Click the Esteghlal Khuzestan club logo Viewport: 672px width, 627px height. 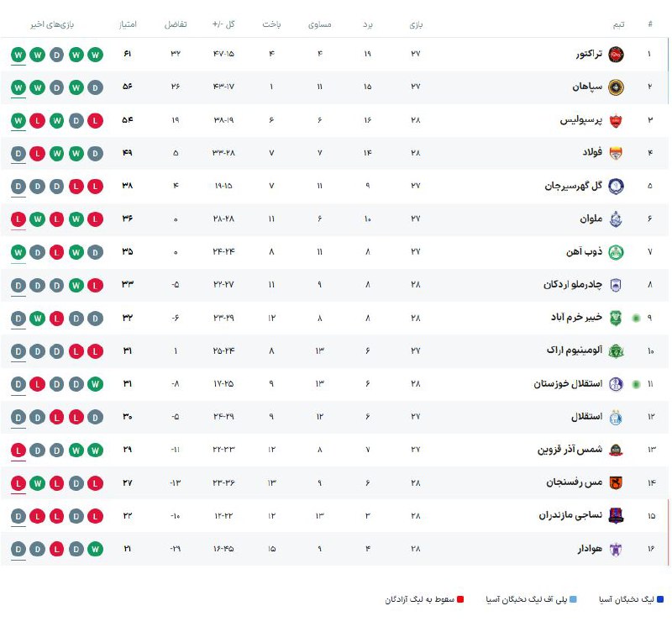click(x=616, y=383)
